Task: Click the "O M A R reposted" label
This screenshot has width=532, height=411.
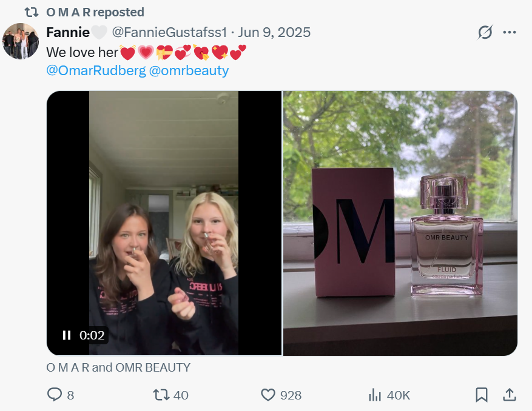Action: coord(95,12)
